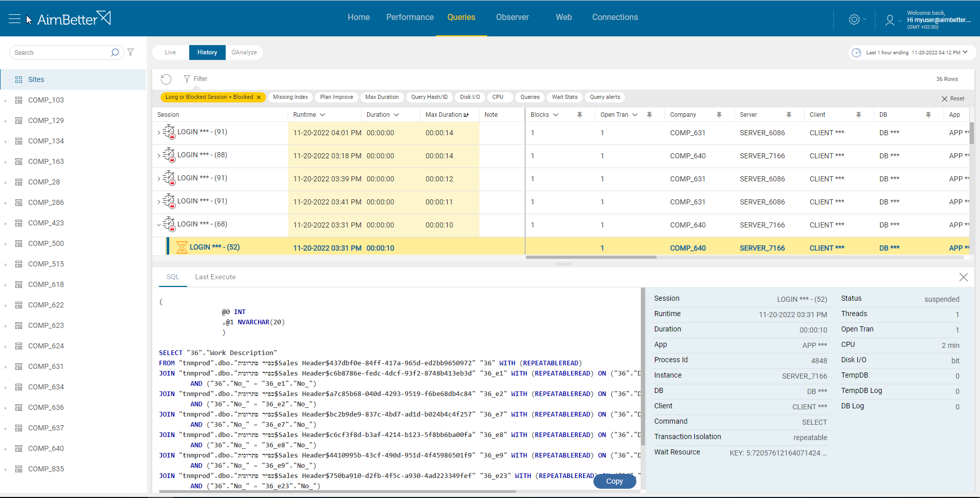Reset the applied filters
This screenshot has height=498, width=980.
(953, 98)
